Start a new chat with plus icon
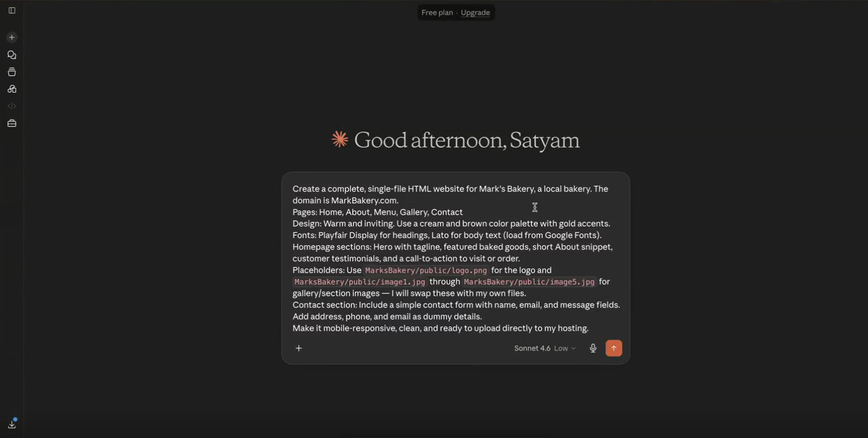This screenshot has width=868, height=438. [x=12, y=37]
